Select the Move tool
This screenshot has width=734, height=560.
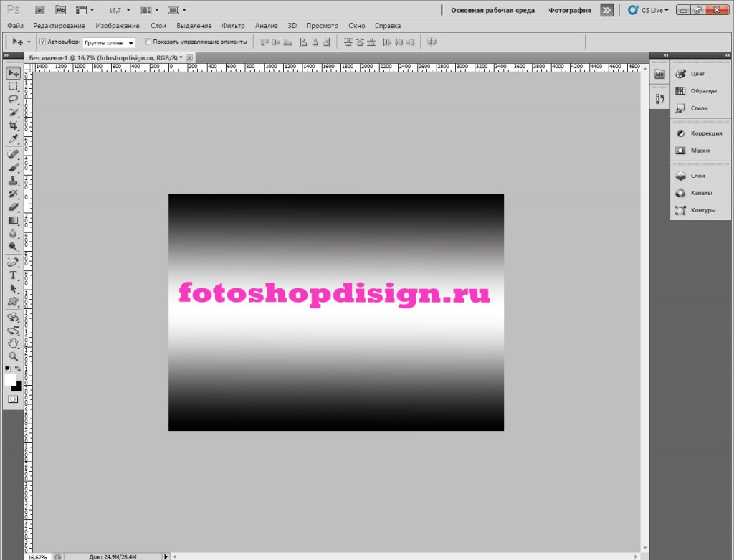(x=13, y=73)
